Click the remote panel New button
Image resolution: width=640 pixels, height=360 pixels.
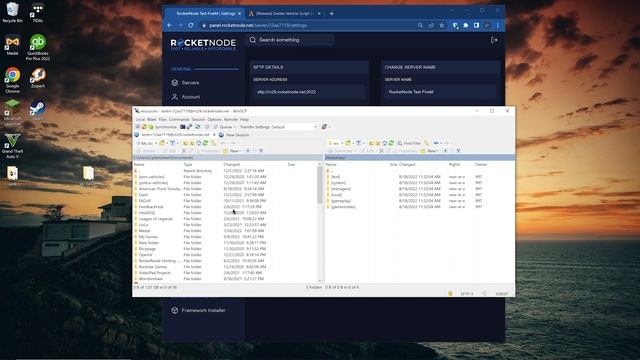(429, 151)
